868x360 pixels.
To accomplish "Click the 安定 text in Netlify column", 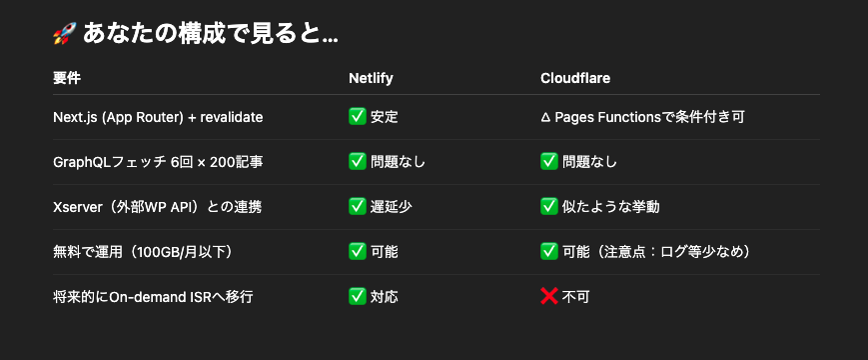I will 385,117.
